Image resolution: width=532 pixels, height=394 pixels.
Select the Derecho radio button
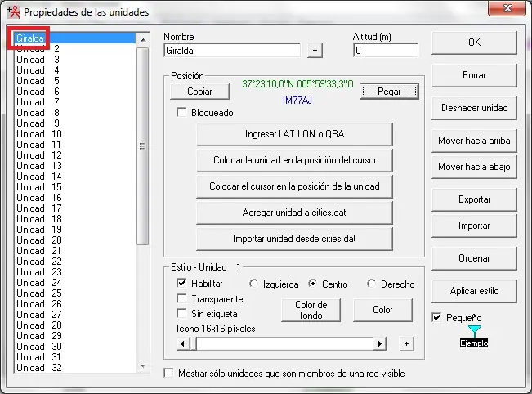point(372,284)
